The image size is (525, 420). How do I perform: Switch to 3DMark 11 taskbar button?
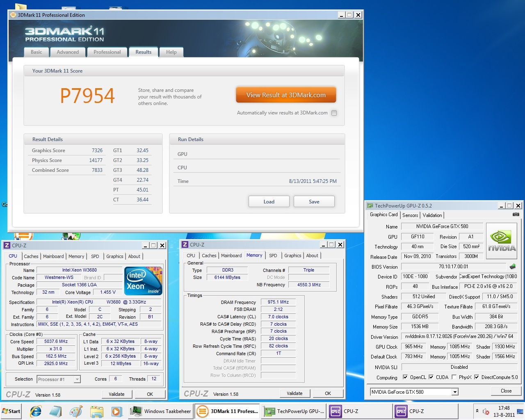(x=227, y=411)
